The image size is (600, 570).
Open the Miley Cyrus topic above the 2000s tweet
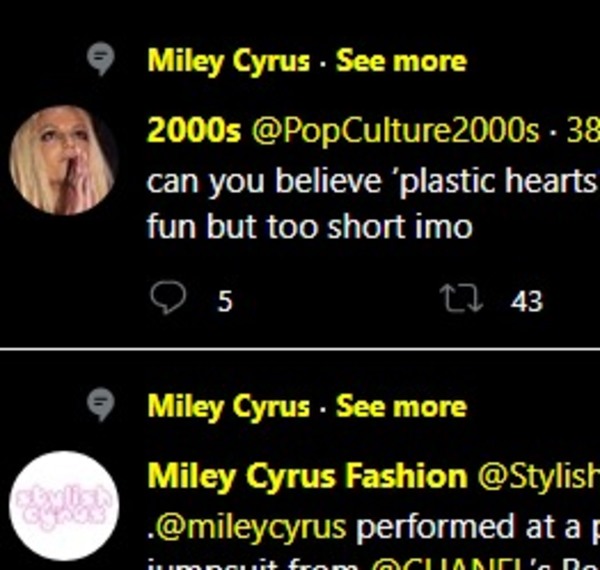[229, 61]
